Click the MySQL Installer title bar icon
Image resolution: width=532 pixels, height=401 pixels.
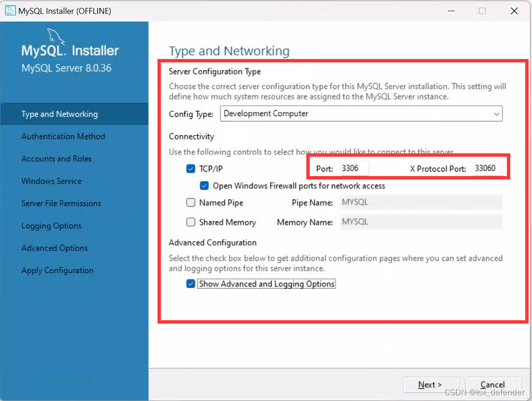coord(10,11)
